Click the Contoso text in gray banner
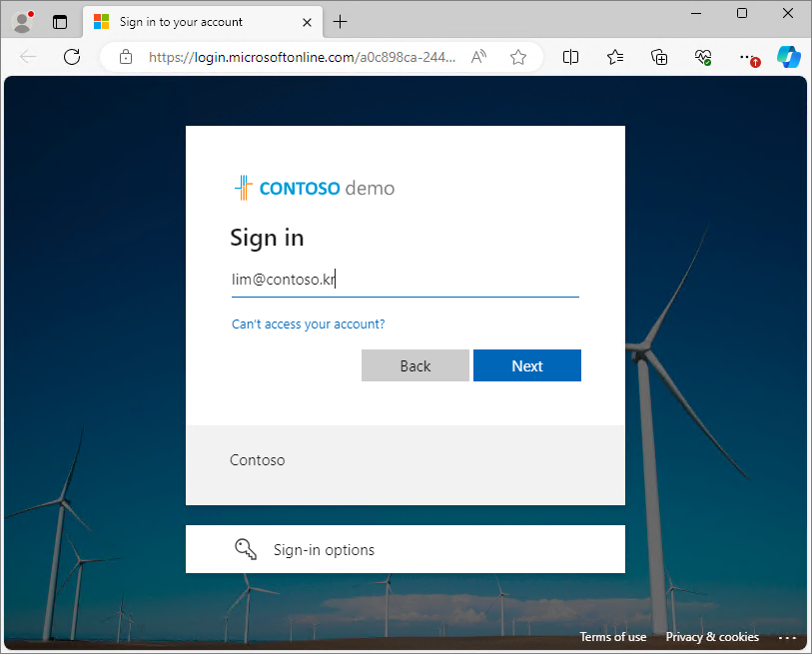The width and height of the screenshot is (812, 654). pyautogui.click(x=257, y=460)
